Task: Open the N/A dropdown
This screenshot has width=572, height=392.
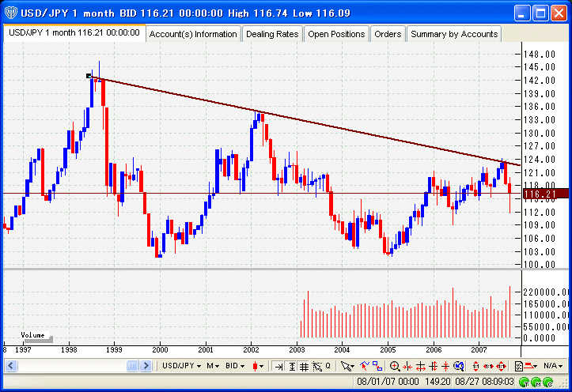Action: [x=553, y=366]
